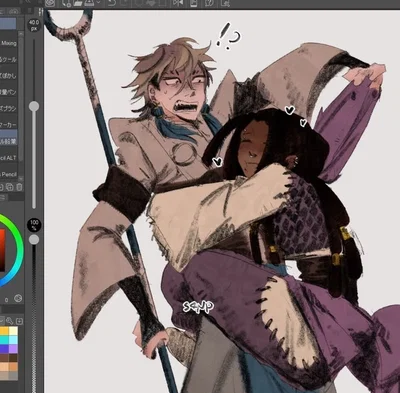Select the Pencil ALT brush

click(8, 157)
